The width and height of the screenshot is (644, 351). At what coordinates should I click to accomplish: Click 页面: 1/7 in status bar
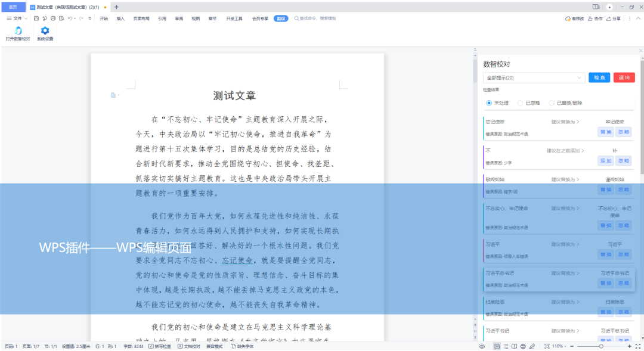coord(31,346)
